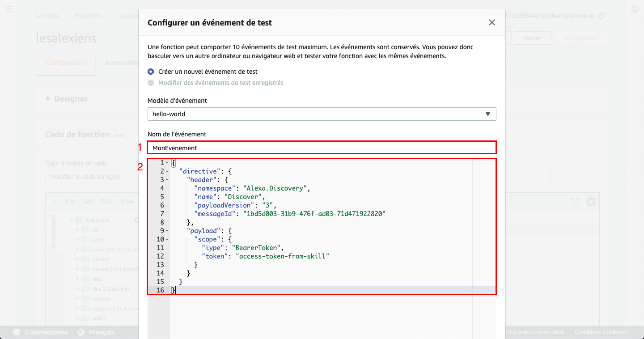Viewport: 644px width, 339px height.
Task: Collapse the fold arrow on line 1
Action: (167, 163)
